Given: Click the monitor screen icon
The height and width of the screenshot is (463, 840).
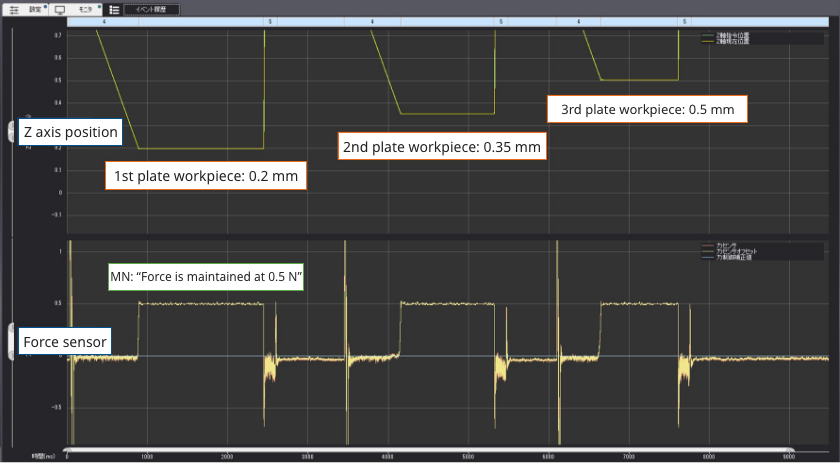Looking at the screenshot, I should 60,8.
